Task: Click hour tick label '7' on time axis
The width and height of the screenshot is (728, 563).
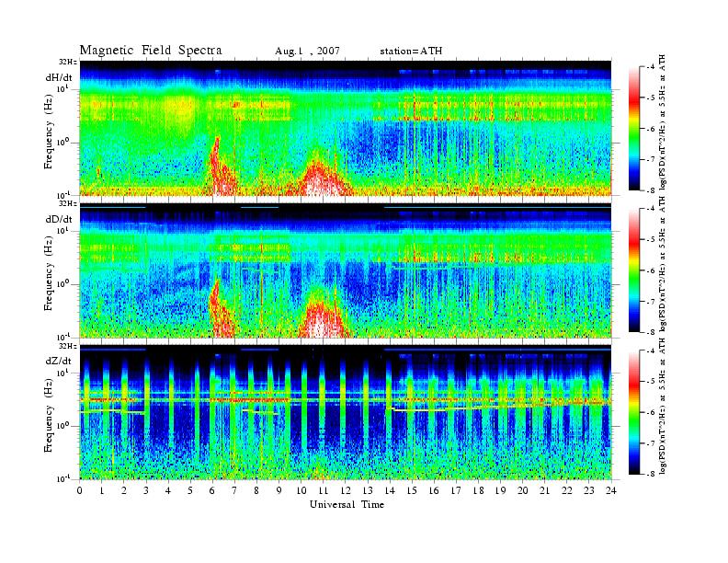Action: [234, 490]
